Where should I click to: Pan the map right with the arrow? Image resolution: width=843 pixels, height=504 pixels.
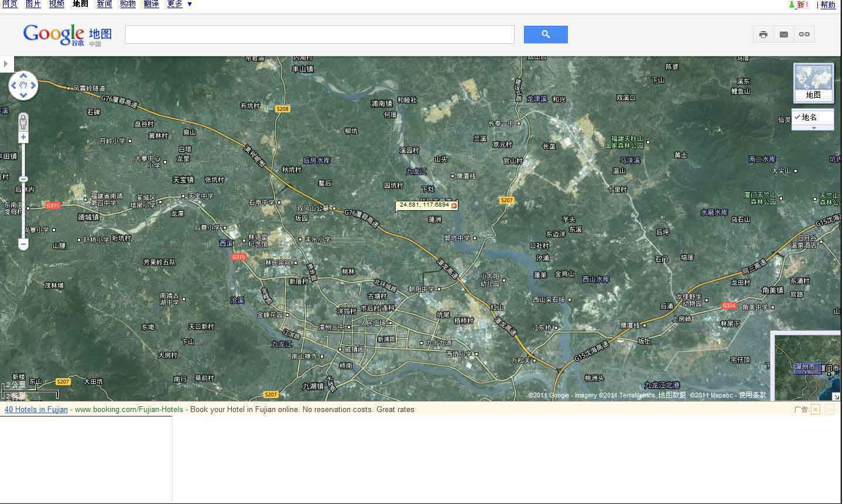coord(34,87)
